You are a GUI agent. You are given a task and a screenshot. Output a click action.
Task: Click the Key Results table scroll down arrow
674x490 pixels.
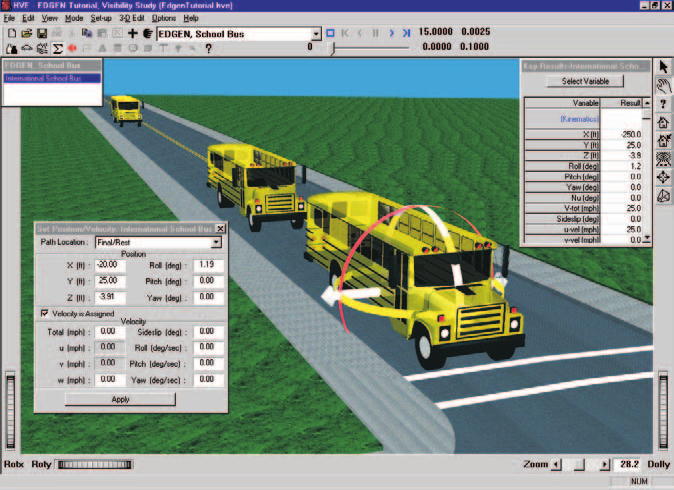(x=646, y=239)
